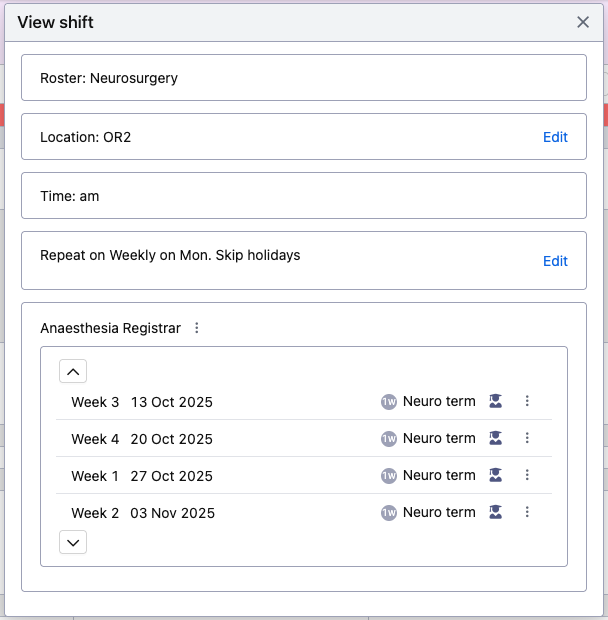The image size is (608, 620).
Task: Edit the weekly Monday repeat rule
Action: [555, 261]
